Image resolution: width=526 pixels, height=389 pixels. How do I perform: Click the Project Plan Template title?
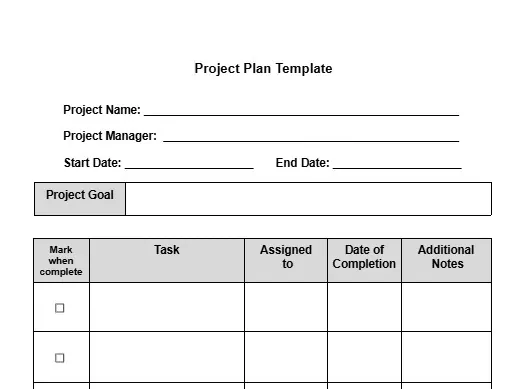(x=263, y=68)
